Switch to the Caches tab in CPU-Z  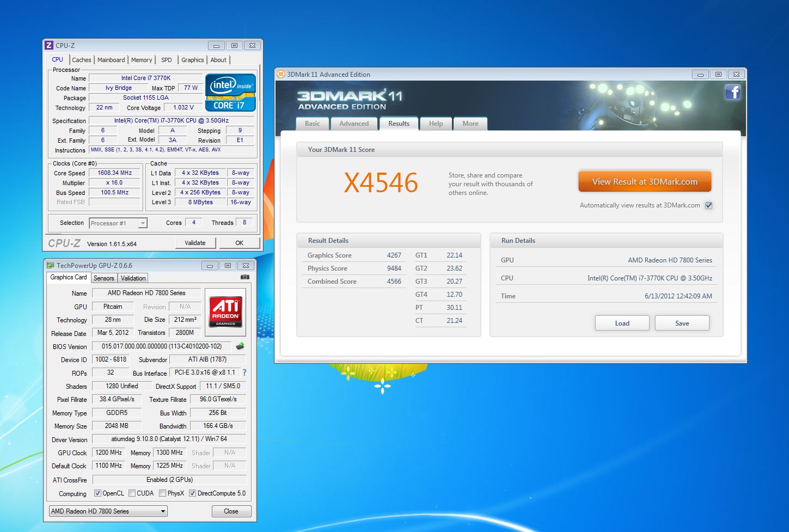pos(82,60)
